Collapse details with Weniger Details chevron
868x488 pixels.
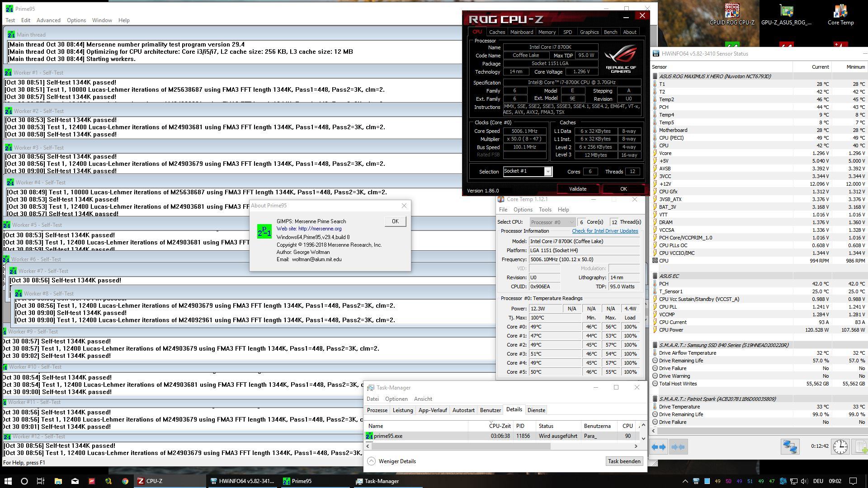pos(371,461)
